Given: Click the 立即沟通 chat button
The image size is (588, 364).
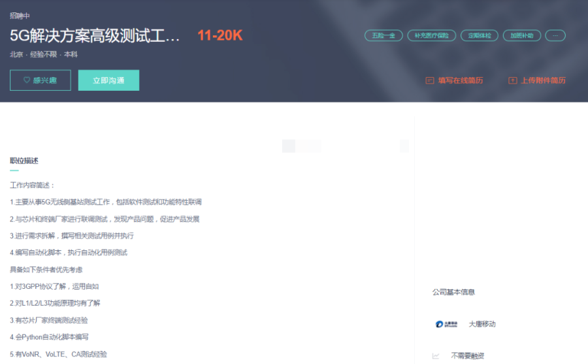Looking at the screenshot, I should (x=108, y=80).
